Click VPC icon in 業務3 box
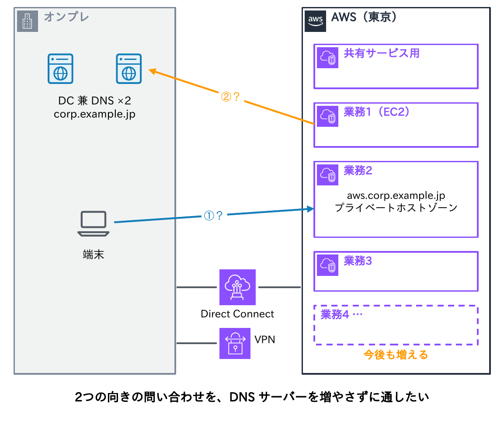 pos(327,265)
